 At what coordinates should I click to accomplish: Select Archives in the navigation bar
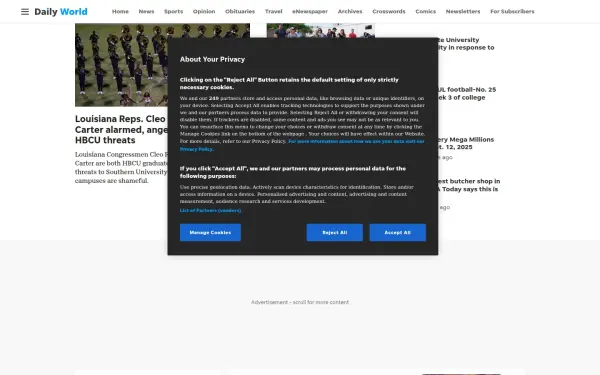click(x=350, y=11)
